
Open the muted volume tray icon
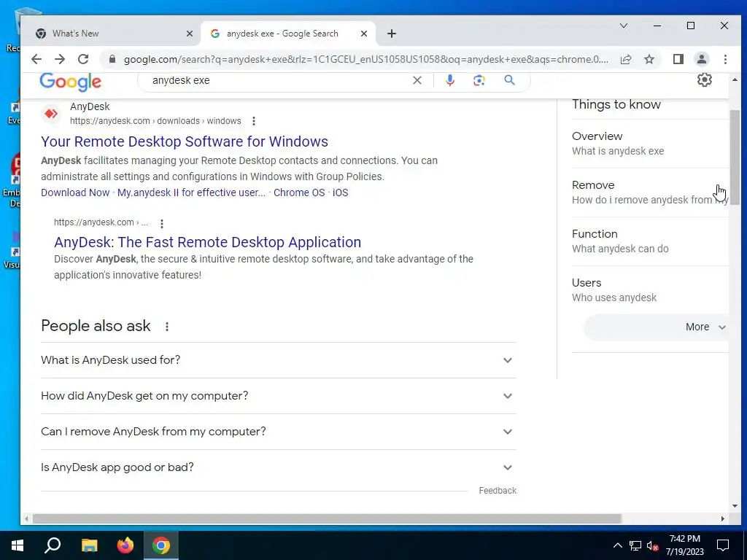[653, 545]
